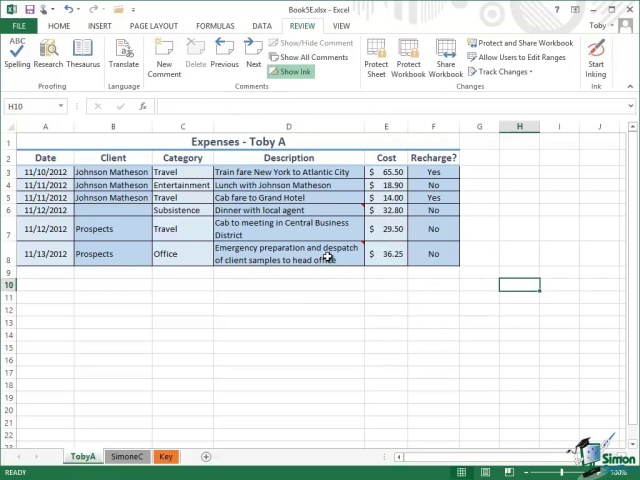The image size is (640, 480).
Task: Open the Name Box dropdown arrow
Action: (61, 106)
